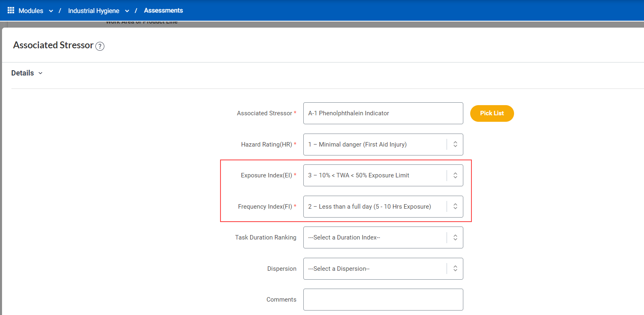Go to the Assessments breadcrumb
The width and height of the screenshot is (644, 315).
163,11
